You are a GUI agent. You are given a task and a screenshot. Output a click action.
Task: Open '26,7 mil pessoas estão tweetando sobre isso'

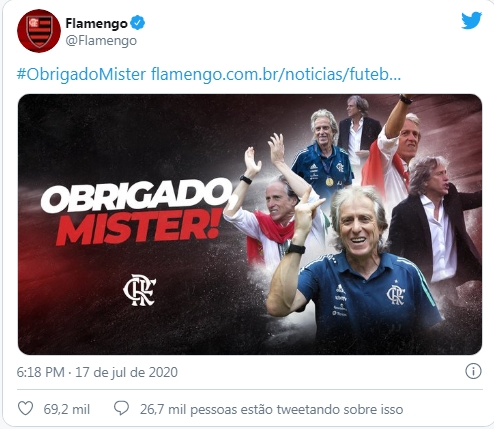coord(271,409)
